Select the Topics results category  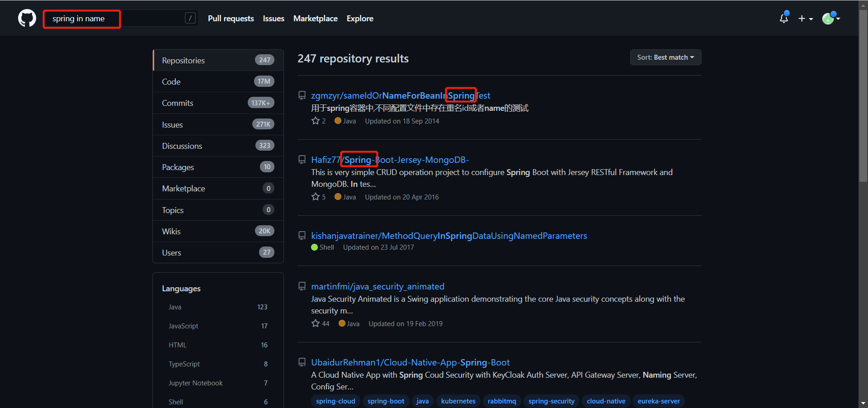click(x=218, y=210)
